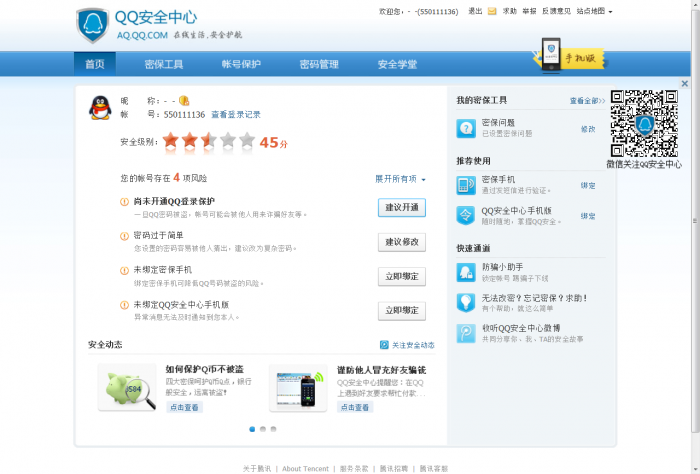Click 防骗小助手 quick link text
Viewport: 700px width, 474px height.
[502, 267]
